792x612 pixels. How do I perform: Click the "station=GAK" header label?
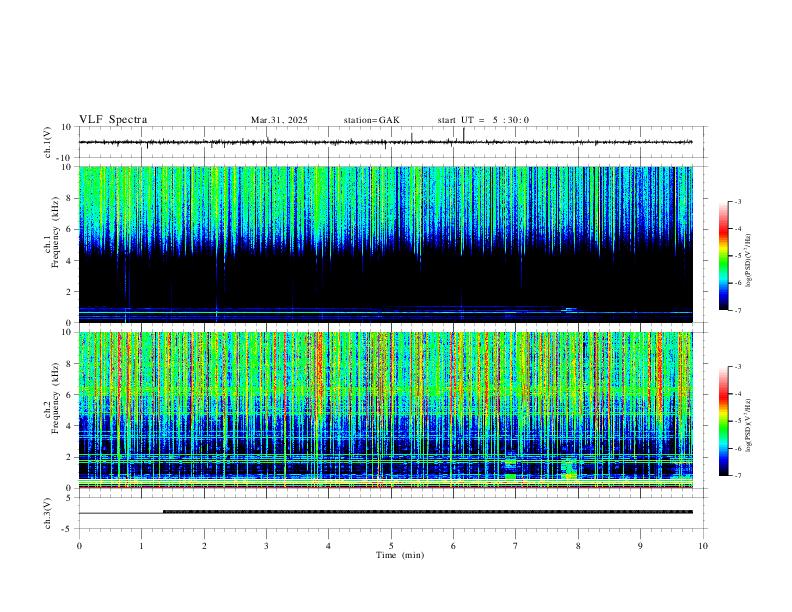(372, 120)
